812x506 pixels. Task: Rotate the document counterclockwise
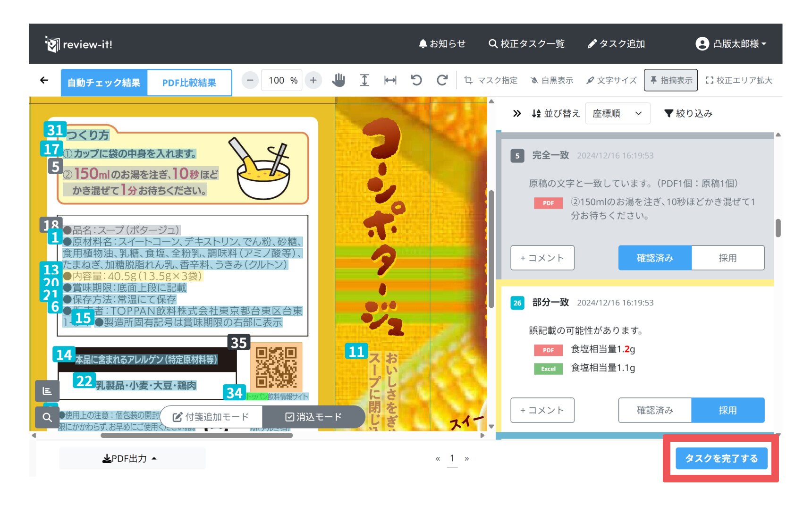coord(416,80)
